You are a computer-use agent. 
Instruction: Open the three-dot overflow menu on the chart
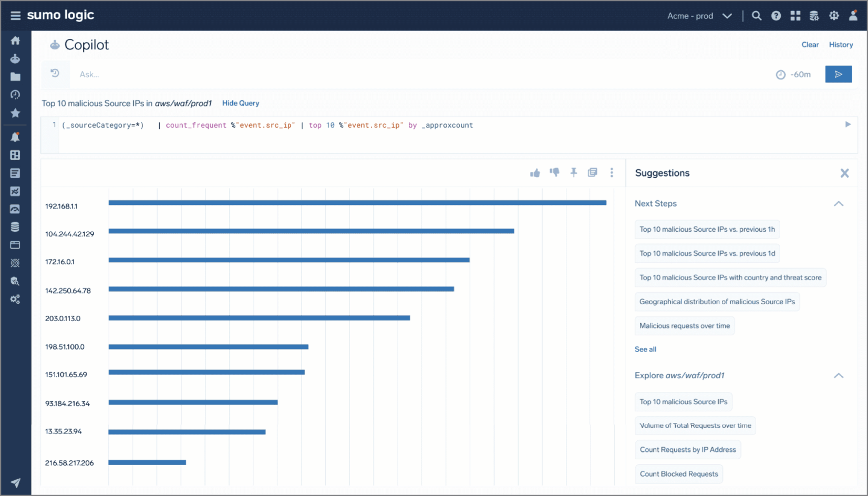pyautogui.click(x=612, y=172)
